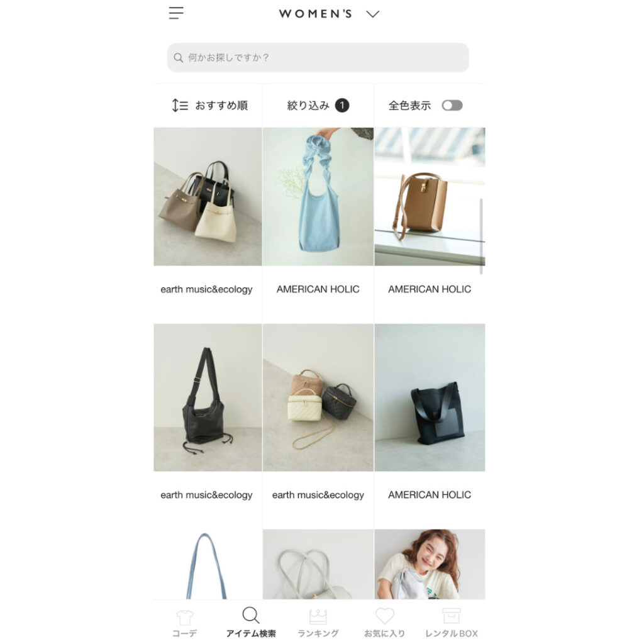Open the 絞り込み filter panel

[318, 106]
